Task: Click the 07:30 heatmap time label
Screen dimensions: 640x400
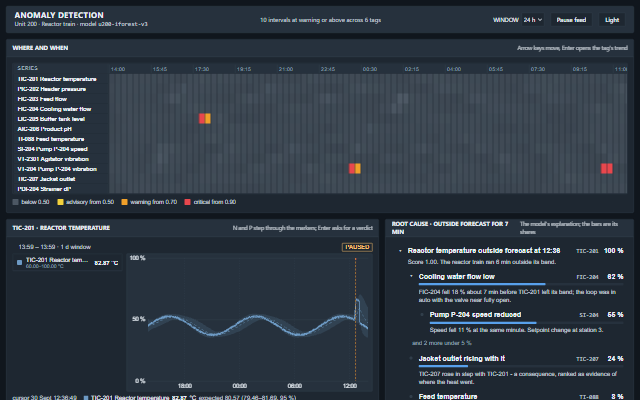Action: click(538, 69)
